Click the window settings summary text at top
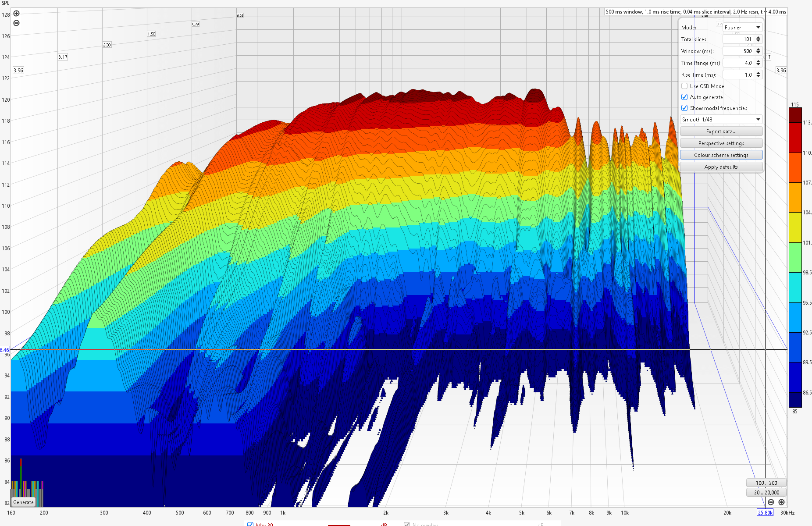 click(696, 12)
